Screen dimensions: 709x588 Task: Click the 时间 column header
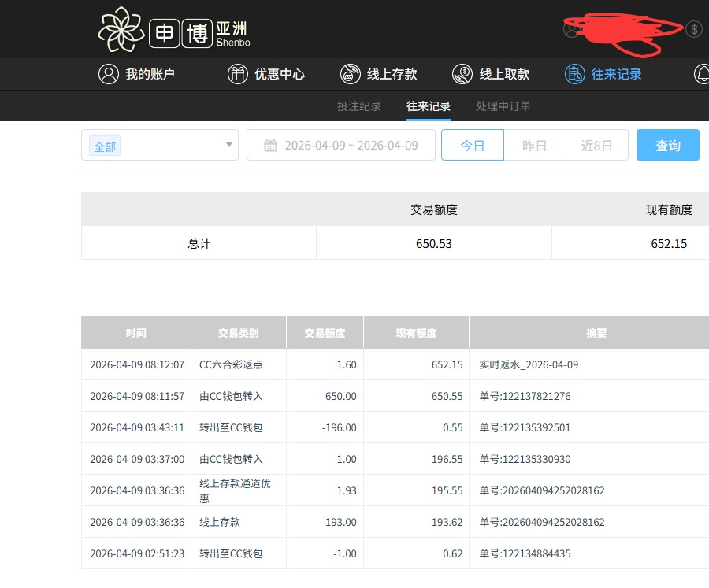135,333
